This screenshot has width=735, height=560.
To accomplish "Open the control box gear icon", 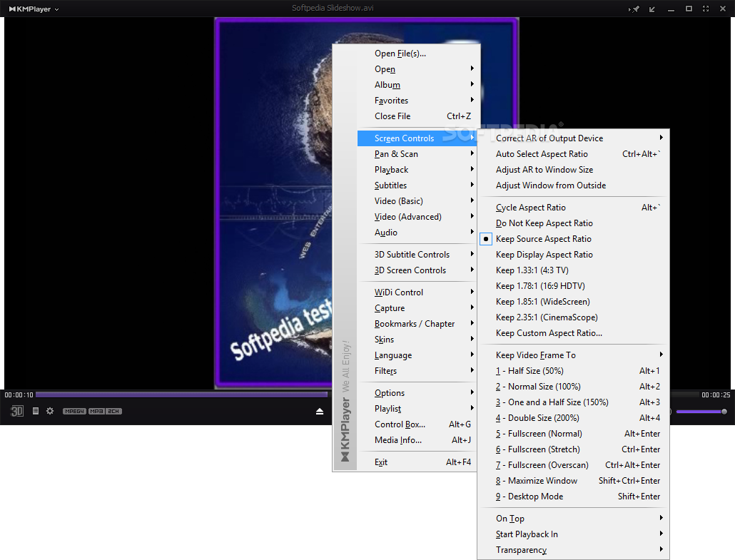I will click(50, 411).
